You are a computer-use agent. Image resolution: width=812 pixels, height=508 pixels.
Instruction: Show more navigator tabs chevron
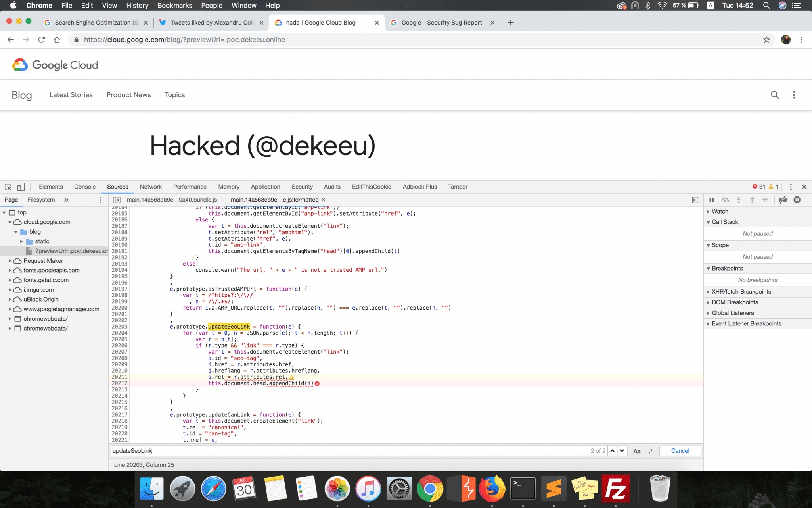pos(66,200)
